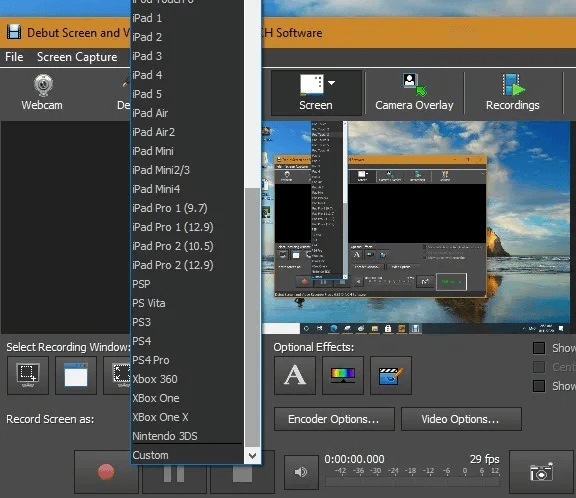Choose iPad 5 format
The height and width of the screenshot is (498, 576).
[x=187, y=94]
